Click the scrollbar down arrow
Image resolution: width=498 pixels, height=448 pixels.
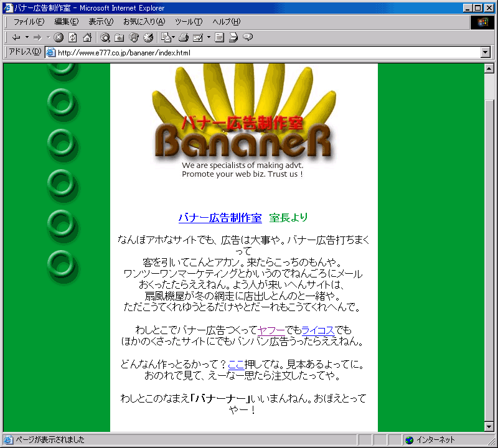pos(489,427)
